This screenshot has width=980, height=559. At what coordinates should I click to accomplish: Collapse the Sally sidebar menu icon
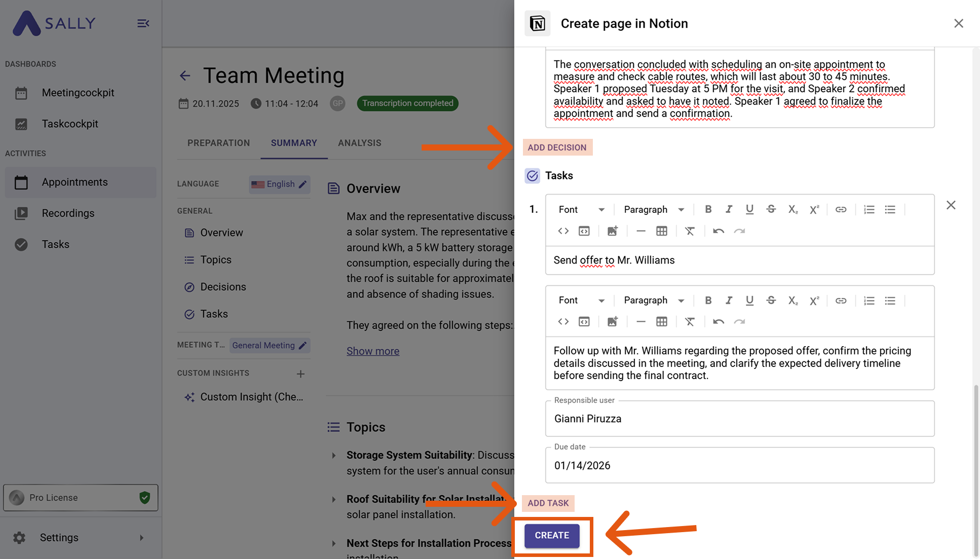point(143,23)
